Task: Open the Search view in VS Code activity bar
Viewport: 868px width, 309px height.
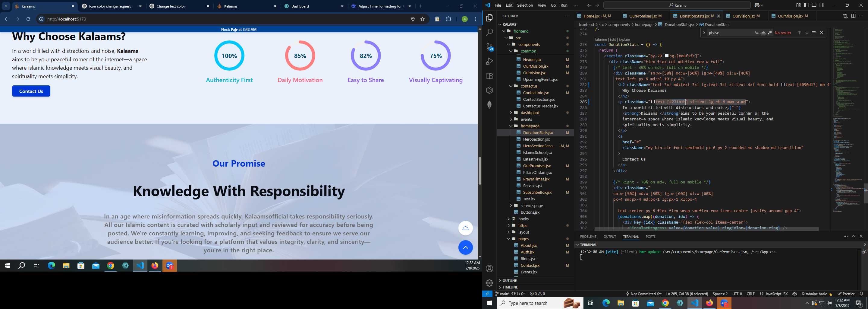Action: point(489,32)
